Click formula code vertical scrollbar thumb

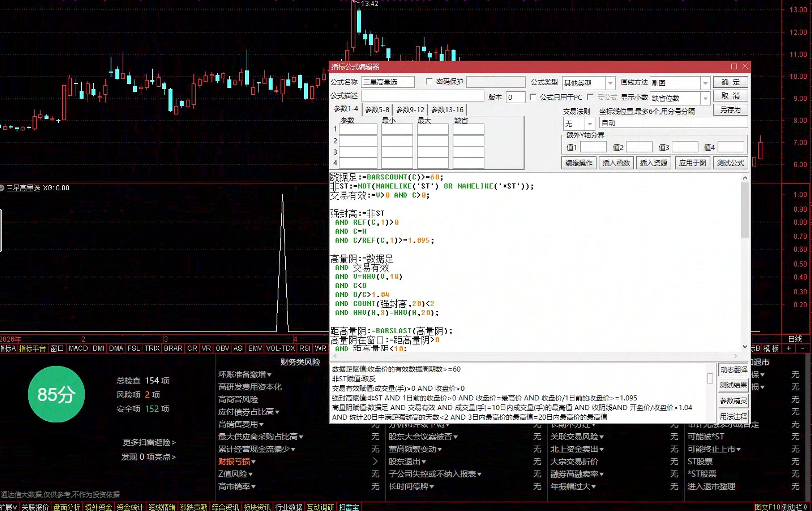click(745, 210)
